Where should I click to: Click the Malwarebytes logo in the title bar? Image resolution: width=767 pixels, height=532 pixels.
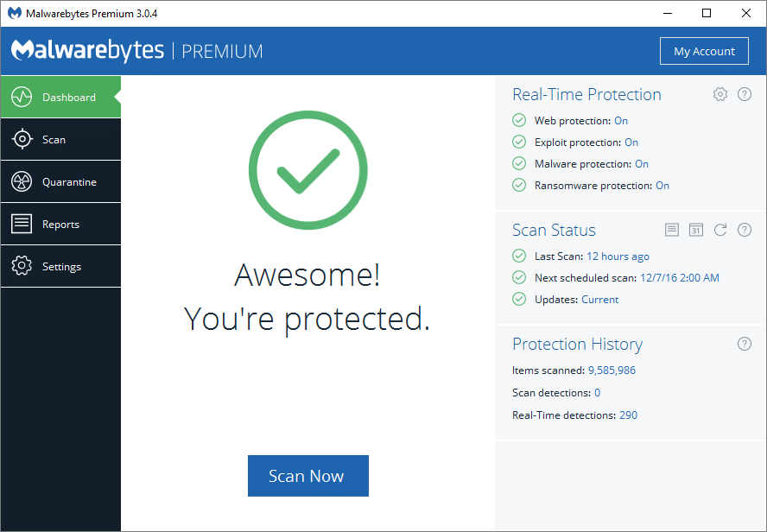tap(13, 13)
